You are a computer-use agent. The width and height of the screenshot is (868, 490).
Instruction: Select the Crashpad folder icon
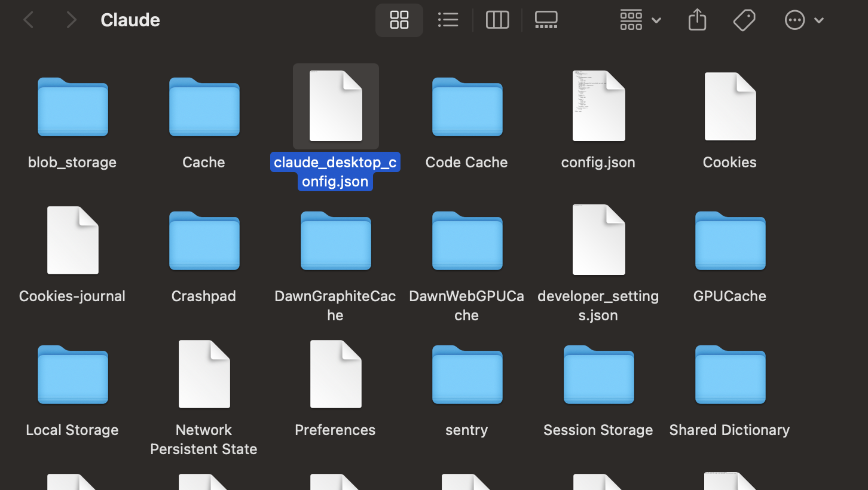pos(204,241)
